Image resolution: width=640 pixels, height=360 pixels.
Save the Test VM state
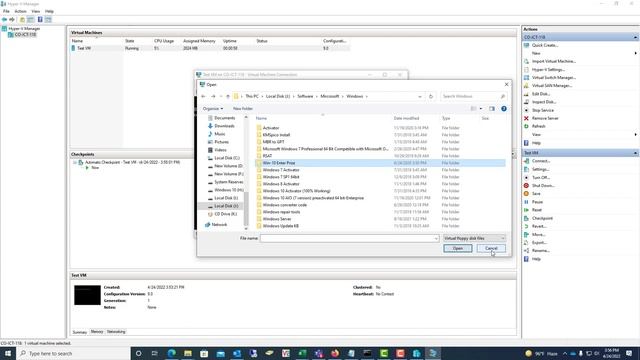[536, 194]
